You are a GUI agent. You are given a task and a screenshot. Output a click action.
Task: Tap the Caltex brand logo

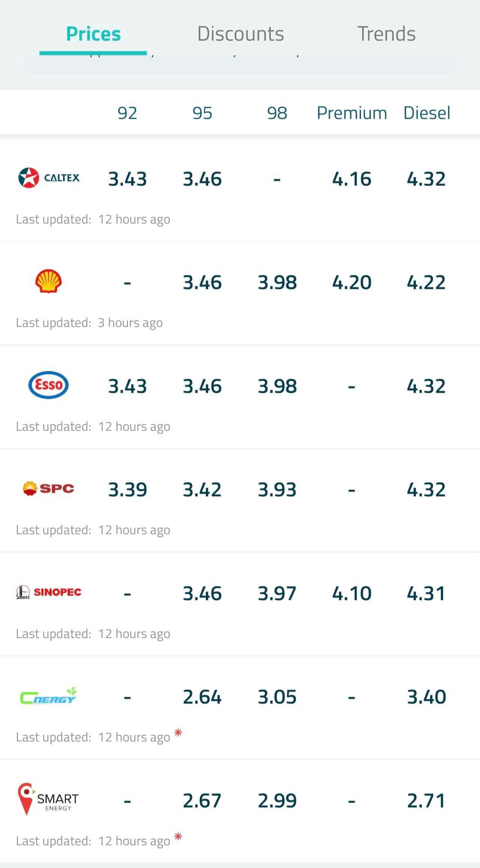point(49,178)
